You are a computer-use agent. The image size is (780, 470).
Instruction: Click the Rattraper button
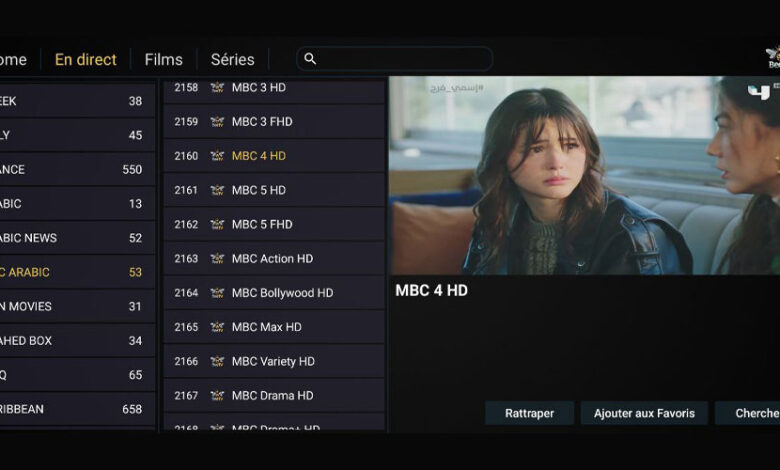tap(529, 413)
